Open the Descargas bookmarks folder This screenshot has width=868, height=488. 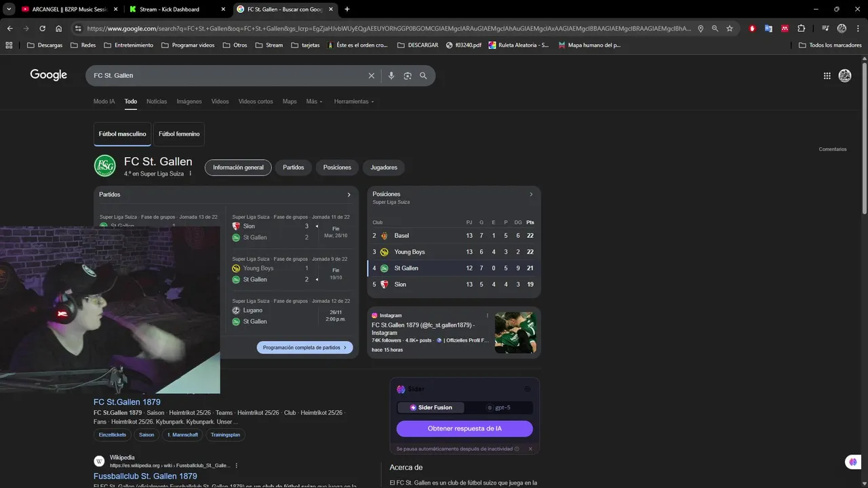point(45,45)
